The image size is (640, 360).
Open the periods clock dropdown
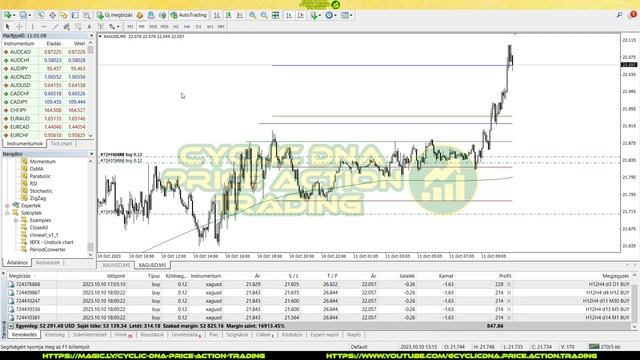pyautogui.click(x=331, y=15)
